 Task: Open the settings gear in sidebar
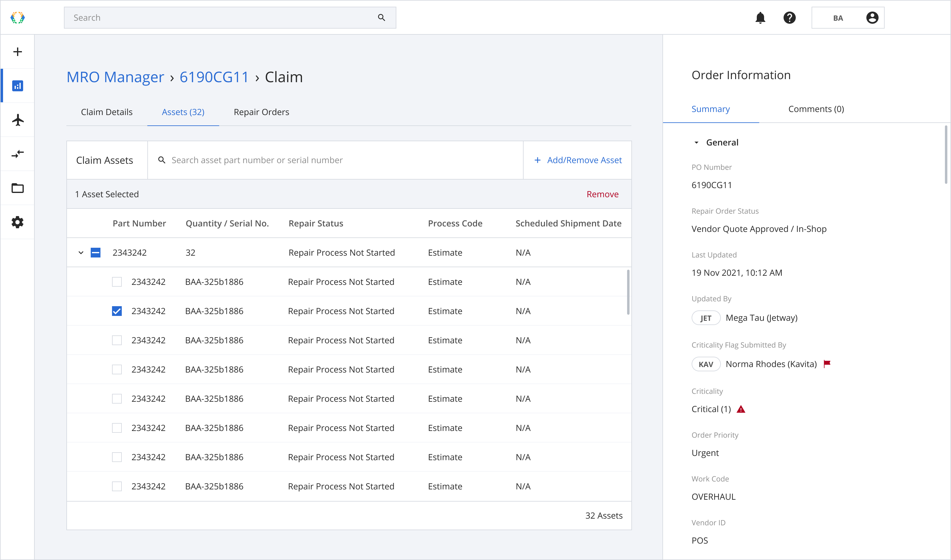[18, 222]
